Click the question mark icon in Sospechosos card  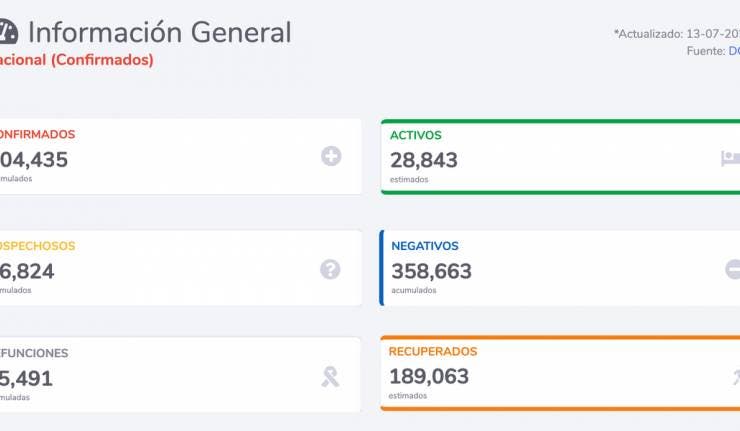(330, 268)
